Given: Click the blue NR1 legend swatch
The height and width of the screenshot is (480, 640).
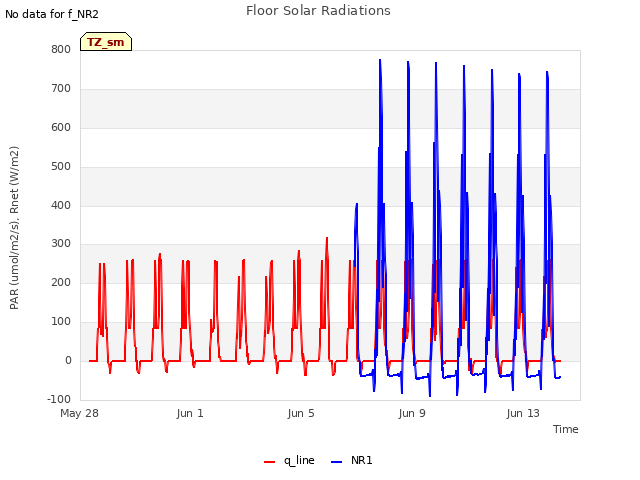Looking at the screenshot, I should [336, 462].
